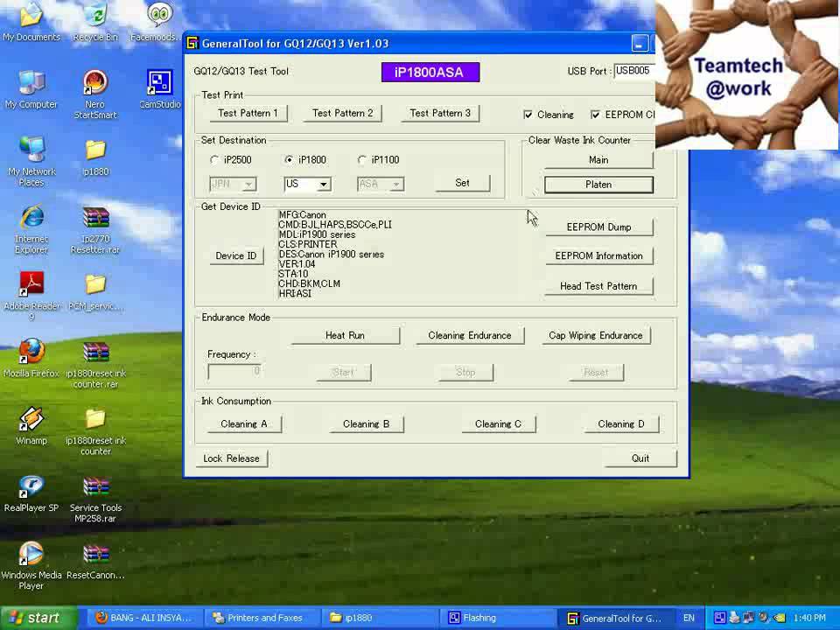Open Adobe Reader 9 shortcut
This screenshot has width=840, height=630.
(x=31, y=297)
